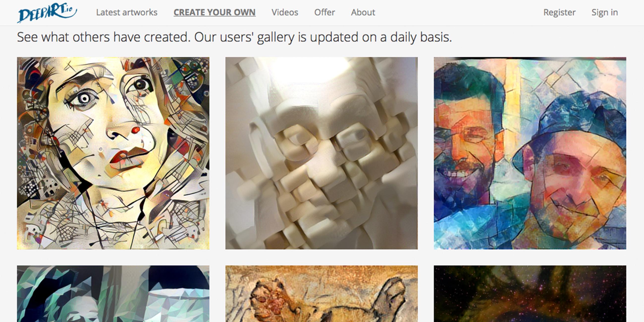Go to CREATE YOUR OWN section
Image resolution: width=644 pixels, height=322 pixels.
[x=215, y=12]
